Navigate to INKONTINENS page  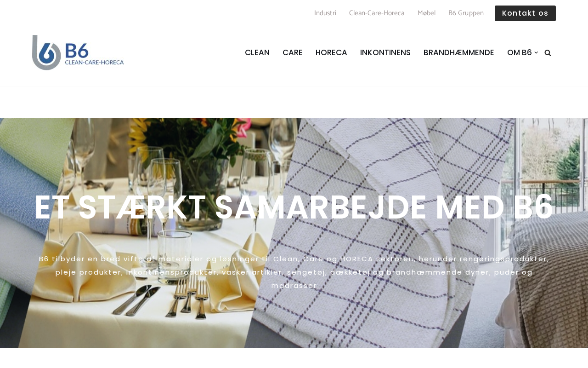(x=385, y=52)
